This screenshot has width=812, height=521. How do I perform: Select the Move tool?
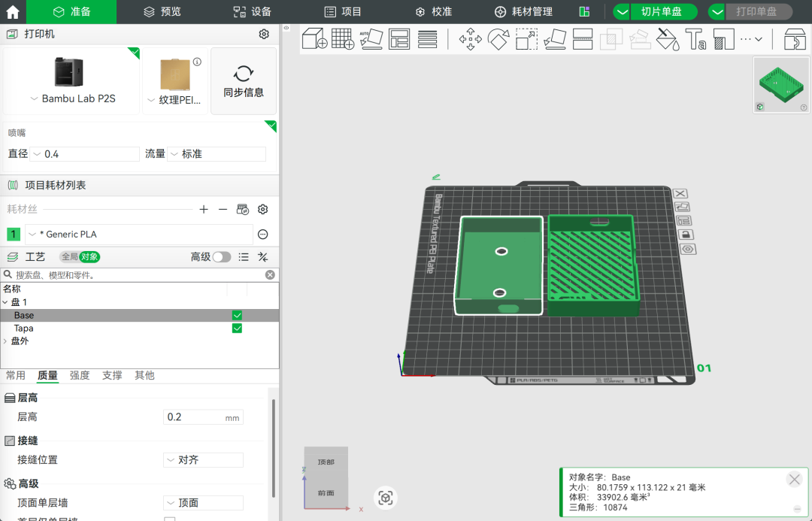pos(470,39)
